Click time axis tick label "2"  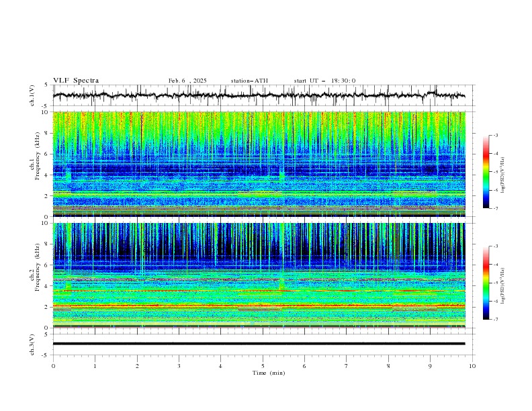tap(137, 366)
